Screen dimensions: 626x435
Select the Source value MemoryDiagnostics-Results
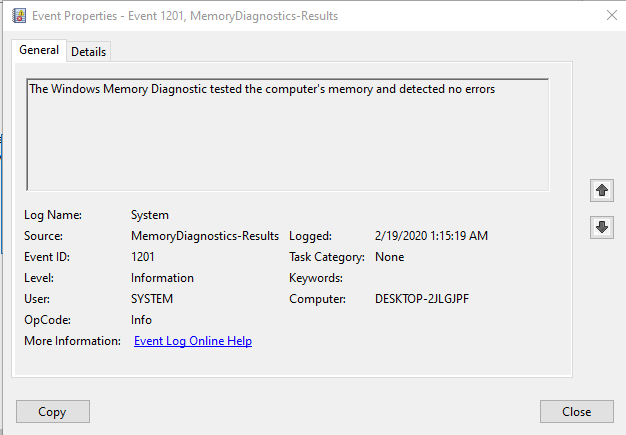[x=205, y=236]
